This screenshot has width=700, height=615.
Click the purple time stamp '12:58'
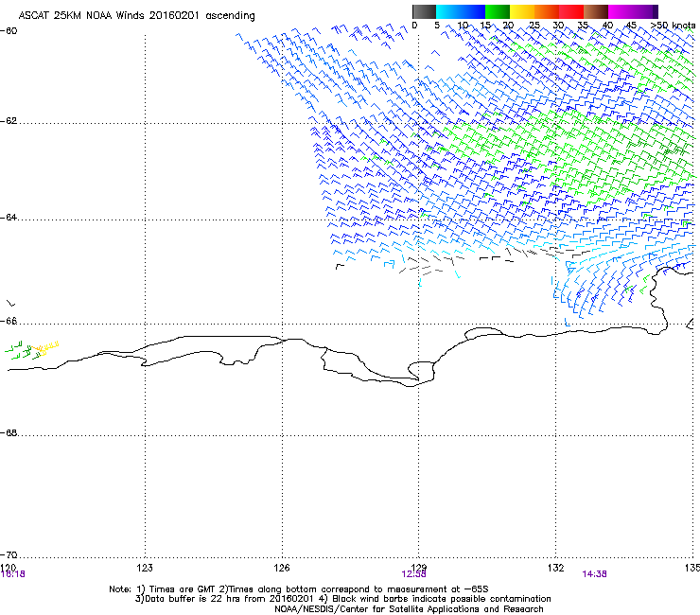[413, 574]
